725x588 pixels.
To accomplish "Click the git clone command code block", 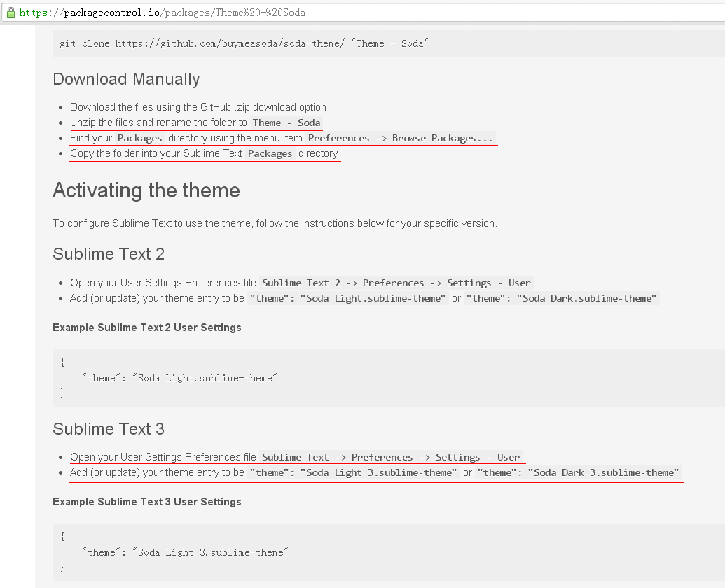I will (388, 43).
